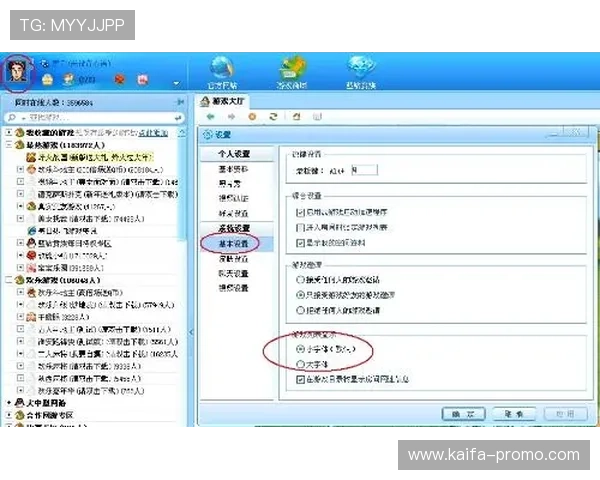
Task: Select the second game invitation radio option
Action: (x=300, y=295)
